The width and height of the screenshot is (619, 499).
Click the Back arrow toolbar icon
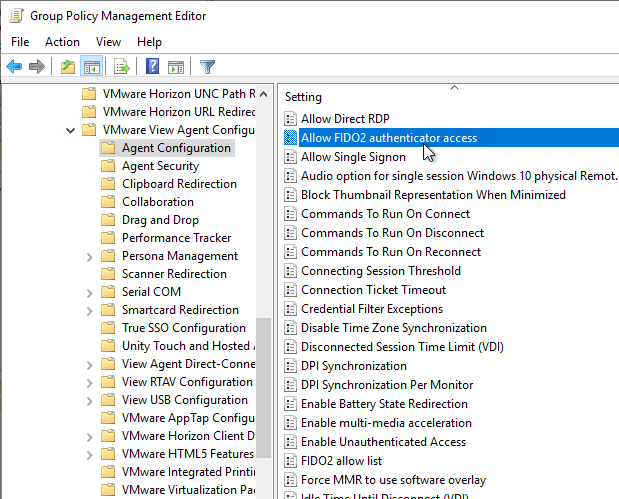click(14, 66)
